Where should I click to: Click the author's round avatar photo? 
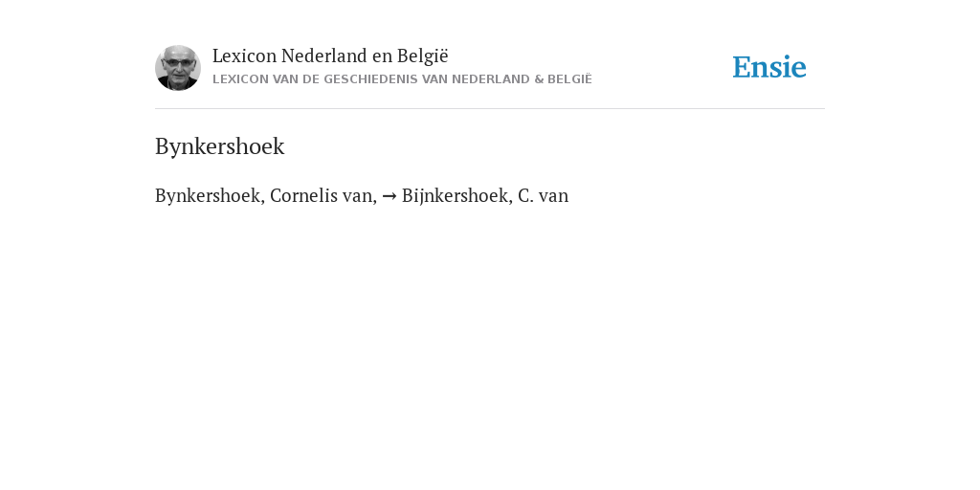pyautogui.click(x=178, y=68)
